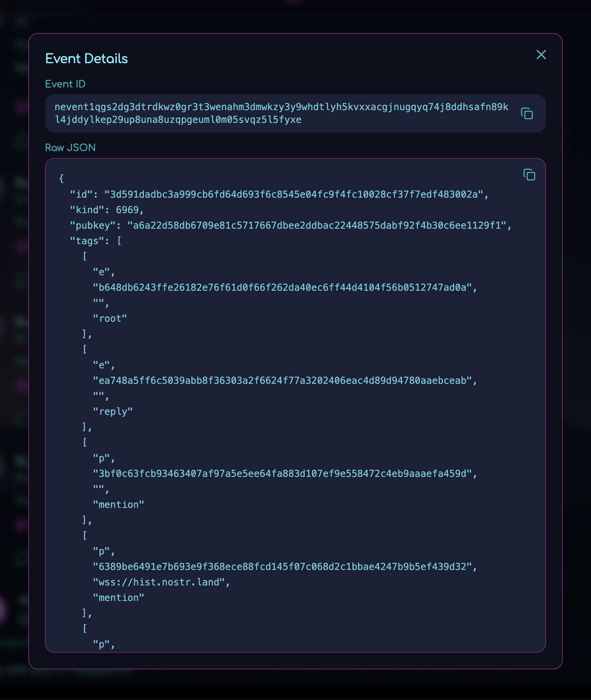
Task: Click the Event Details heading
Action: tap(87, 59)
